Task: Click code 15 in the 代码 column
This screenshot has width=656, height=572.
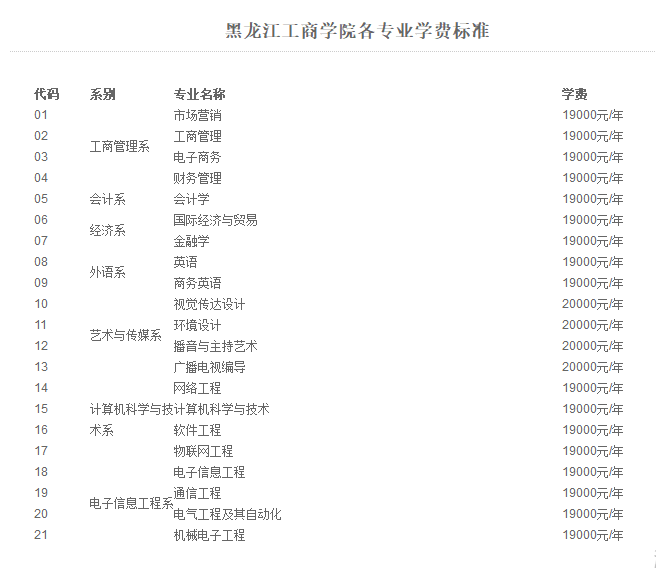Action: pos(41,409)
